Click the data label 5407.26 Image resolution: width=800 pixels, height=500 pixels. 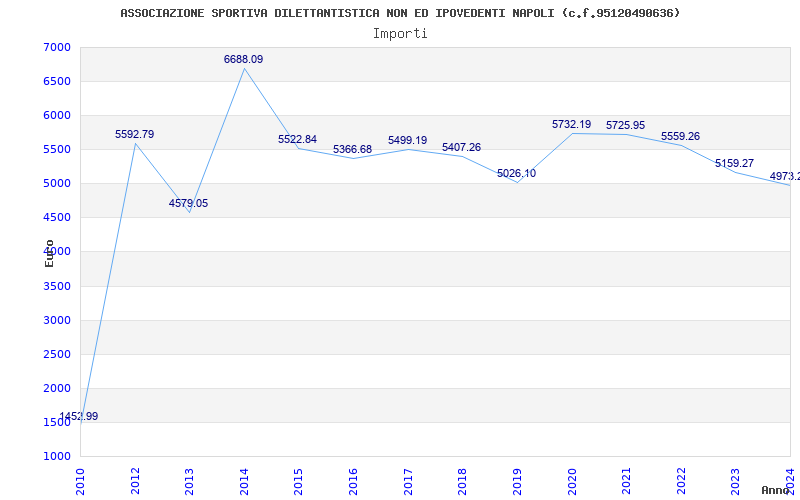[461, 148]
